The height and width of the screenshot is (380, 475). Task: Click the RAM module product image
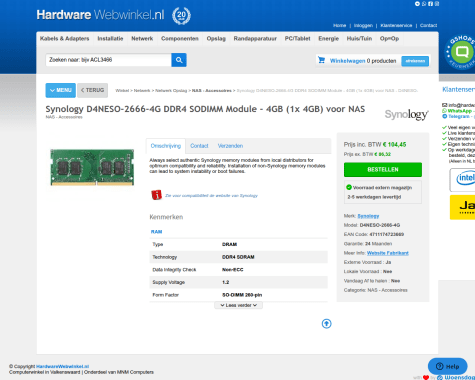(92, 167)
